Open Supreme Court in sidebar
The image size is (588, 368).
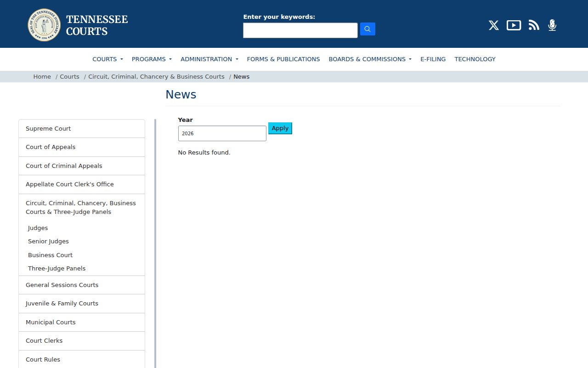coord(82,129)
